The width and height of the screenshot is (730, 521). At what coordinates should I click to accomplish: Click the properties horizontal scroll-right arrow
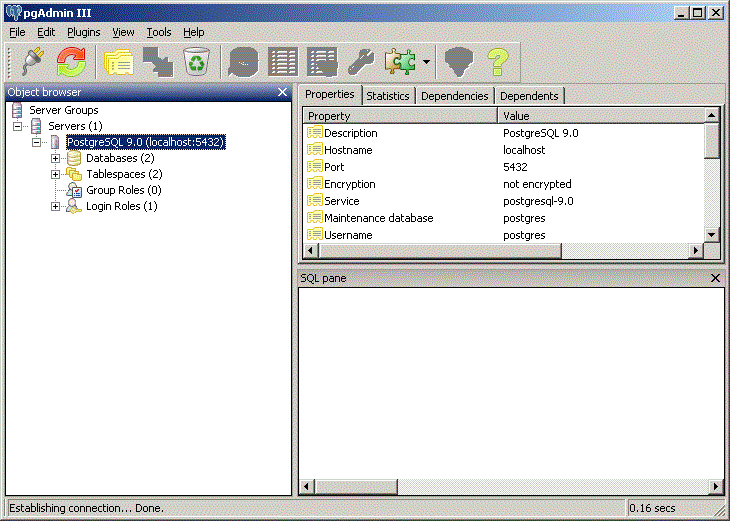pos(696,250)
